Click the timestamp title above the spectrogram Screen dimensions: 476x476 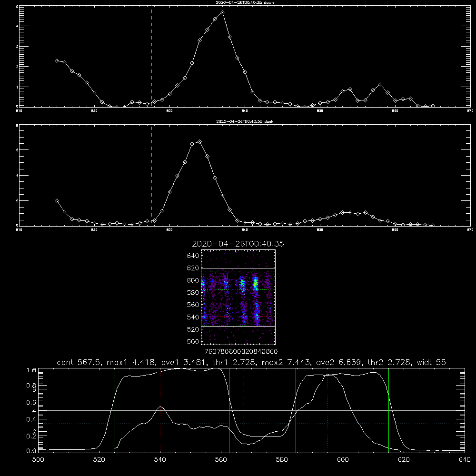tap(238, 244)
